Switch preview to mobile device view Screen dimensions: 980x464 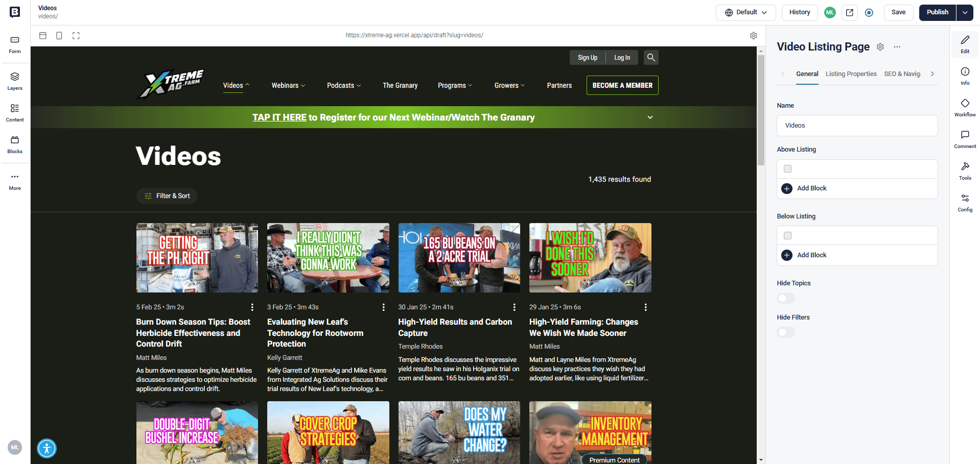coord(59,36)
